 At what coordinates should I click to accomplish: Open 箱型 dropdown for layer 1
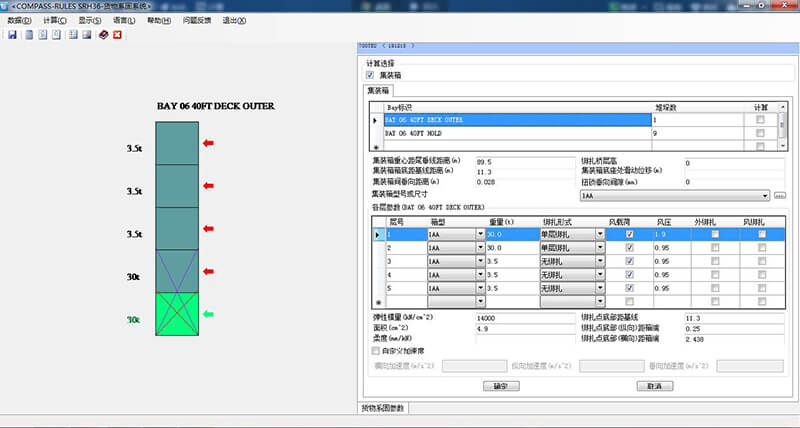[x=480, y=234]
